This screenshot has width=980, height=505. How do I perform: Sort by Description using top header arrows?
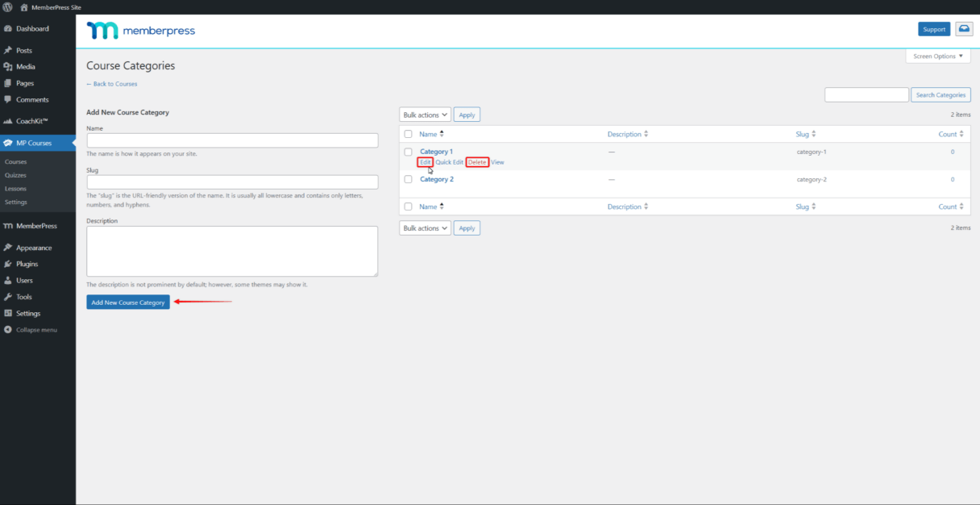(646, 134)
